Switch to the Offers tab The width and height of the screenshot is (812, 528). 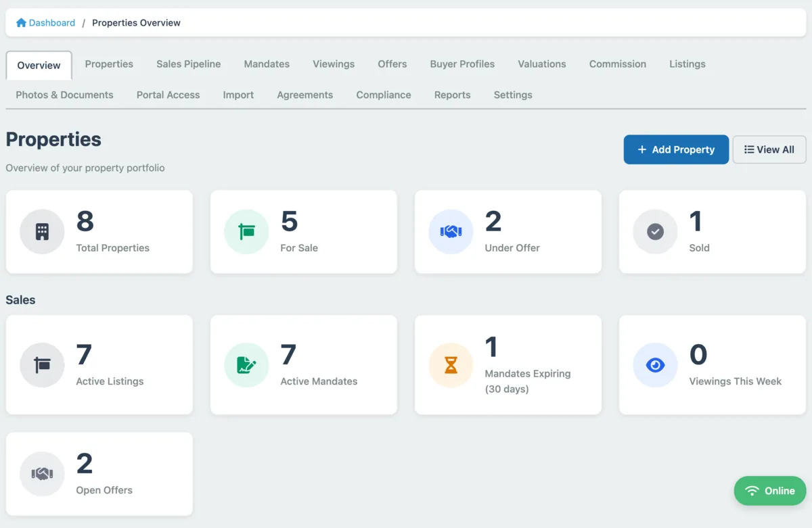[x=392, y=64]
